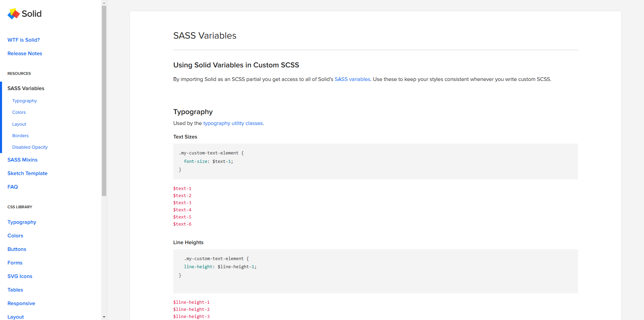This screenshot has width=644, height=320.
Task: Click the sidebar scrollbar thumb
Action: (x=104, y=101)
